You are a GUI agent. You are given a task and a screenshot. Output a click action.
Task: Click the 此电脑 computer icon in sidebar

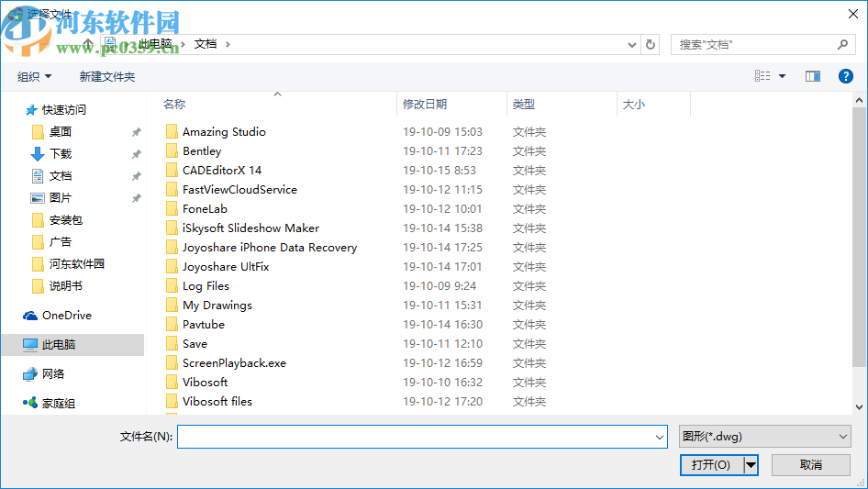click(30, 344)
